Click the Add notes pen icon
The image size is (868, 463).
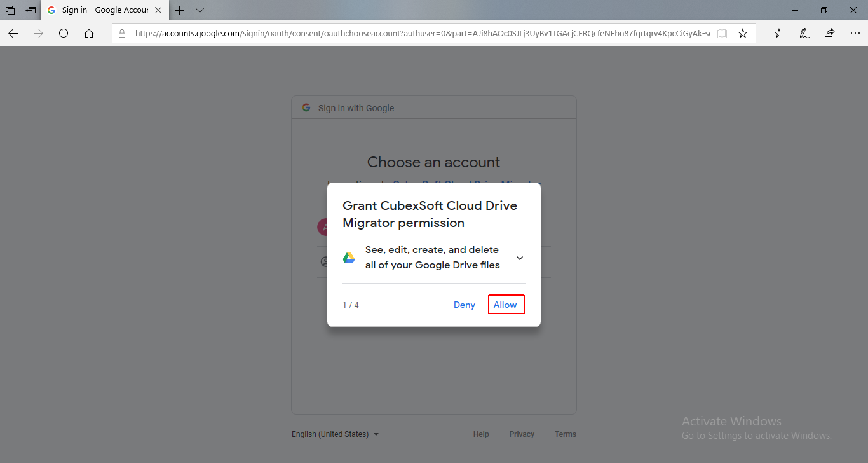coord(804,34)
